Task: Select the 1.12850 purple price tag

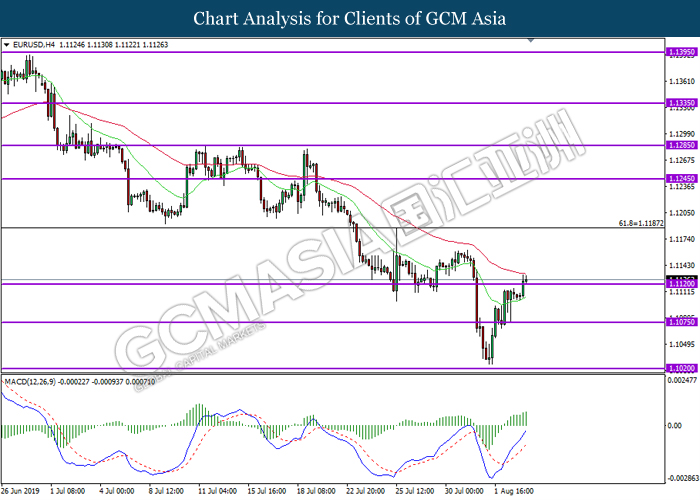Action: point(680,146)
